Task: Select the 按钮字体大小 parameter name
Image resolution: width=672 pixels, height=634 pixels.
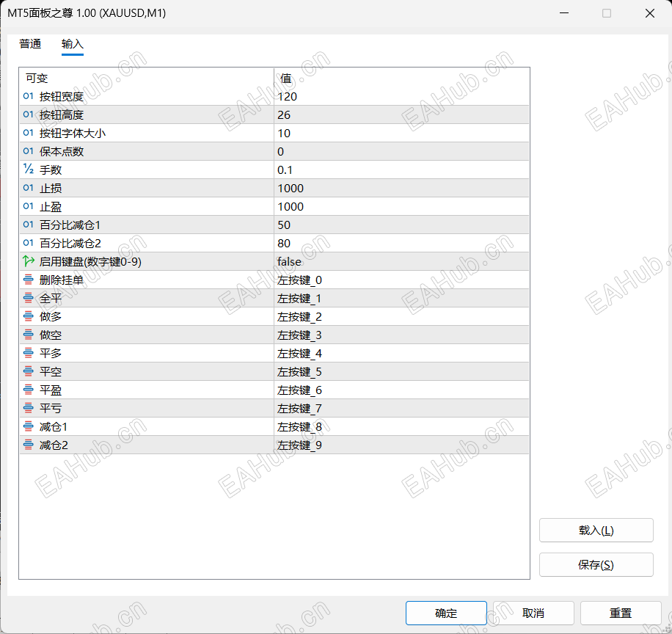Action: pyautogui.click(x=73, y=134)
